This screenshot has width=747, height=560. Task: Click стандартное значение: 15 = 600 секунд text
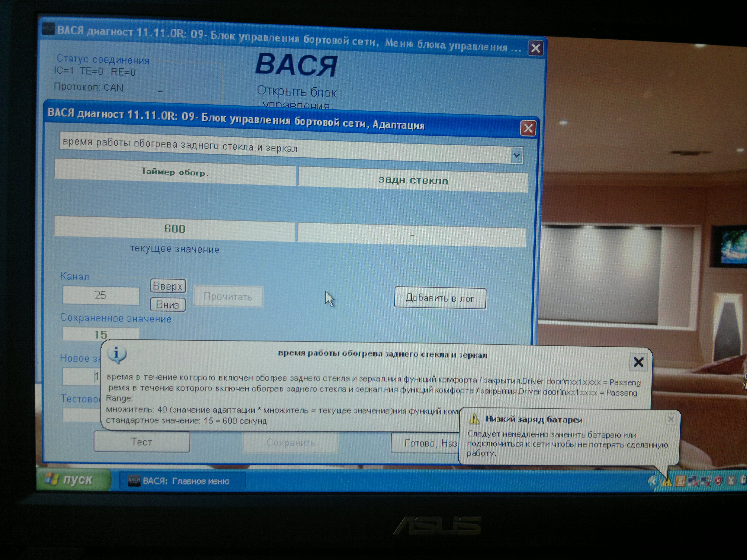(186, 421)
